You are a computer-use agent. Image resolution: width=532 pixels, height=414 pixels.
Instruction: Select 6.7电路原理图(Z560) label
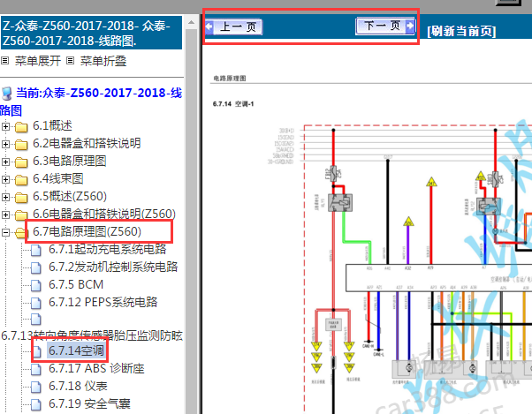click(87, 231)
